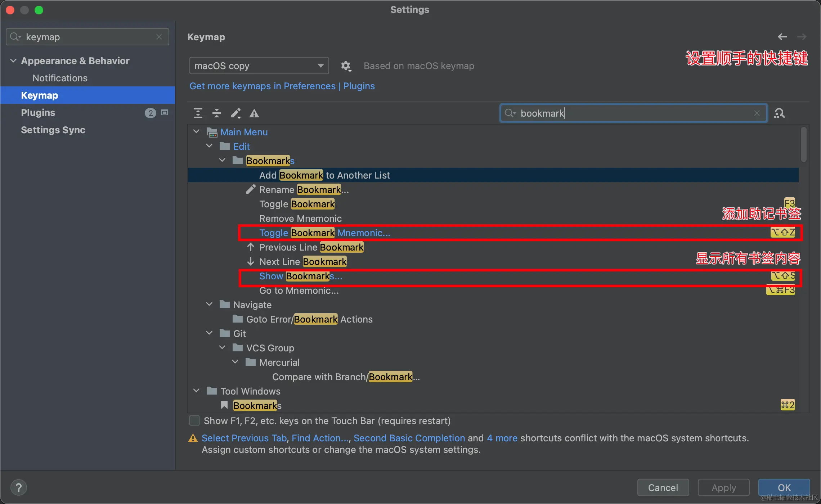The height and width of the screenshot is (504, 821).
Task: Click the pencil Edit Shortcut icon
Action: 236,113
